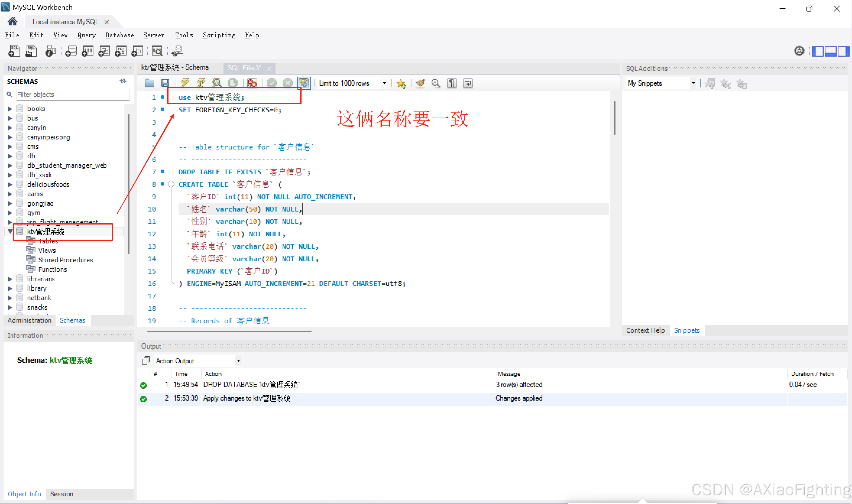Click the Save SQL script icon
Screen dimensions: 852x504
(165, 83)
